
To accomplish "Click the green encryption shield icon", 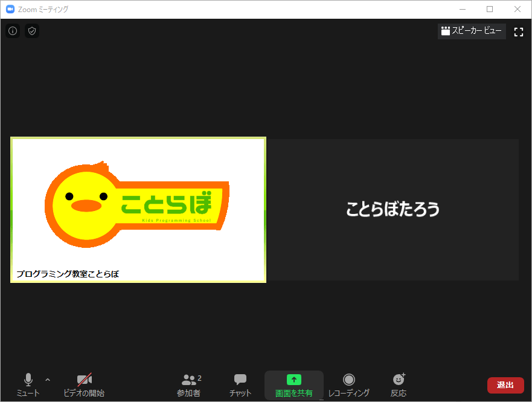I will click(32, 31).
